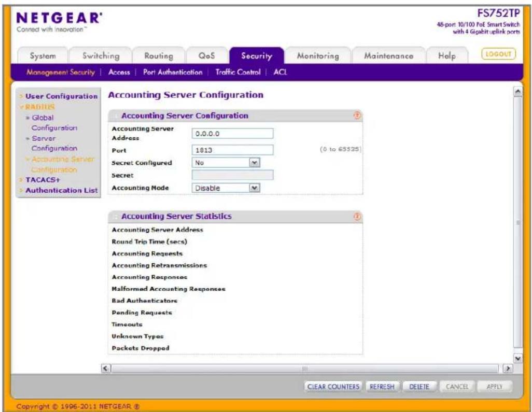The image size is (532, 412).
Task: Click the 'Unknown Types' label
Action: [137, 336]
